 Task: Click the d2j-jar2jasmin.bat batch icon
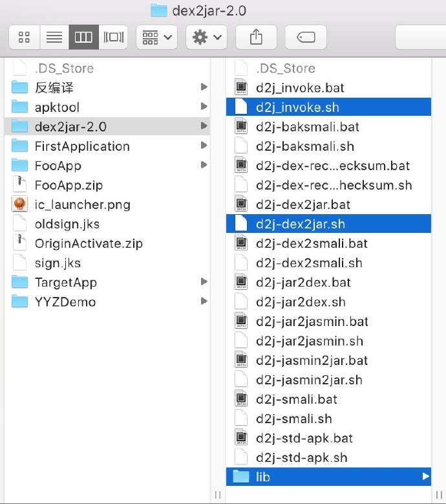click(x=241, y=321)
